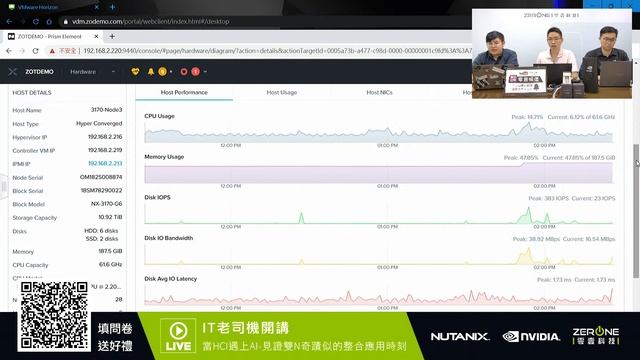
Task: Open the IPMI IP 192.168.2.213 link
Action: point(105,163)
